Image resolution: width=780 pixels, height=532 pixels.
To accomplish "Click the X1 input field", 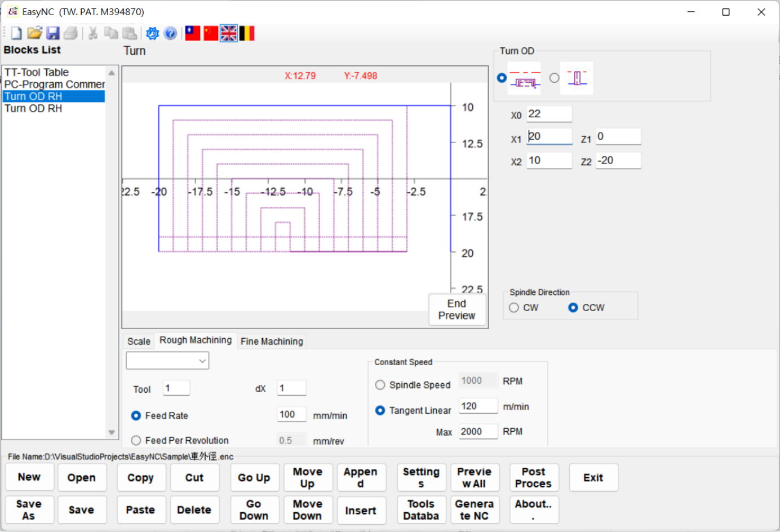I will click(549, 136).
